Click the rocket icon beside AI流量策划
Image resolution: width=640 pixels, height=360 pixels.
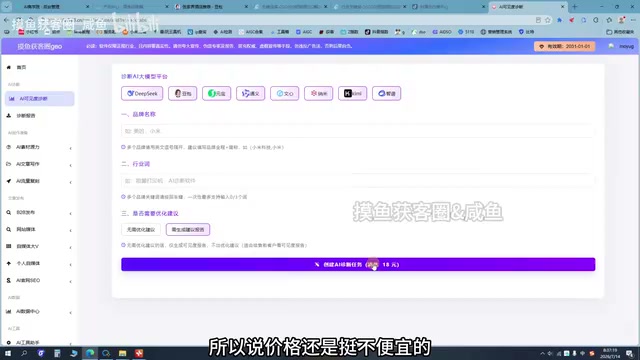point(9,181)
